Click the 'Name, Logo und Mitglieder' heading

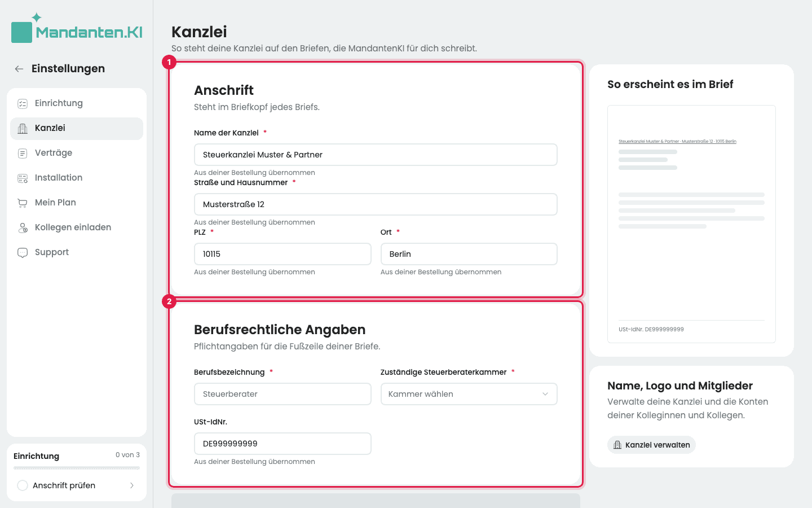[680, 386]
